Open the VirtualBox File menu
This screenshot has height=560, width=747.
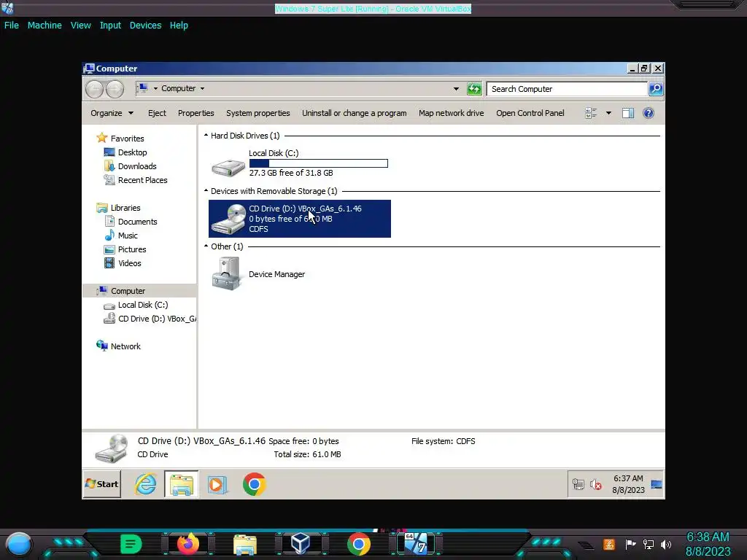point(12,26)
